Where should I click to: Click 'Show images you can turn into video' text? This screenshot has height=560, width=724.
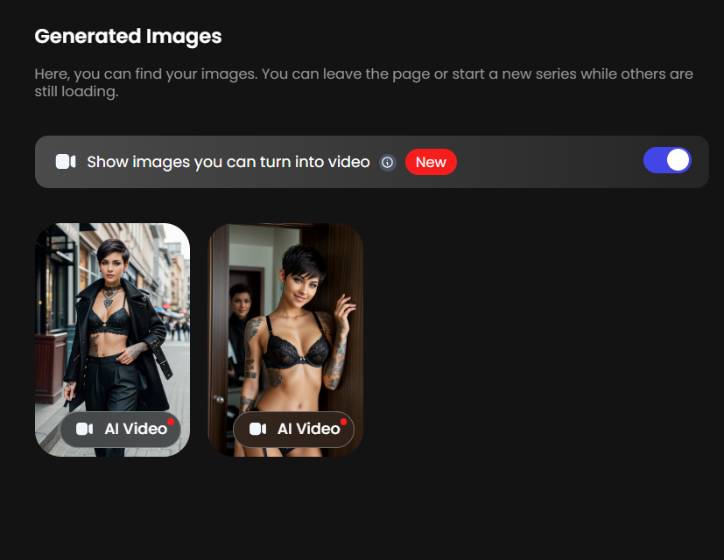(229, 162)
